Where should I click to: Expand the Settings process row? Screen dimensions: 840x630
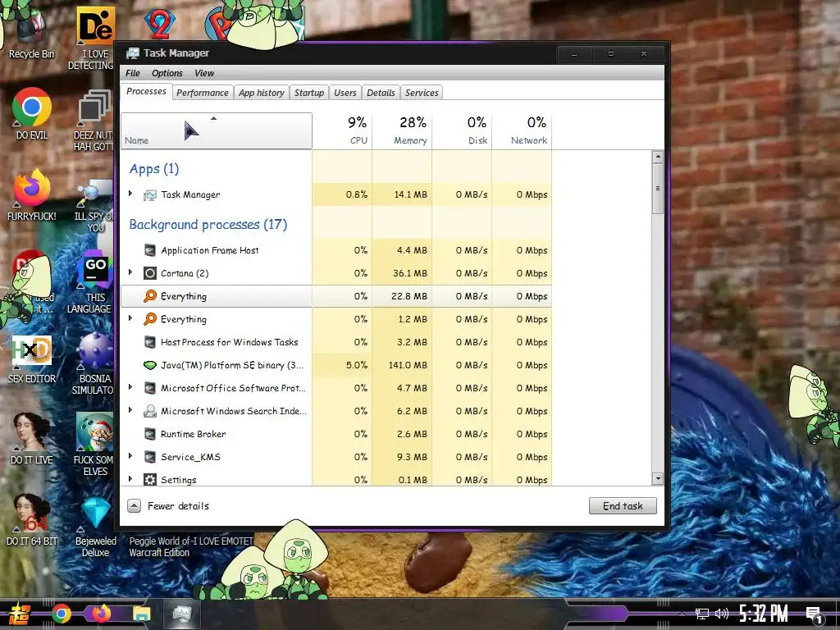click(x=130, y=479)
